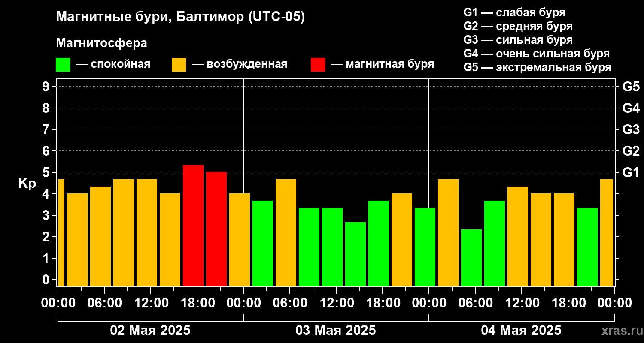
Task: Click the first green bar on 03 Мая
Action: [x=263, y=244]
